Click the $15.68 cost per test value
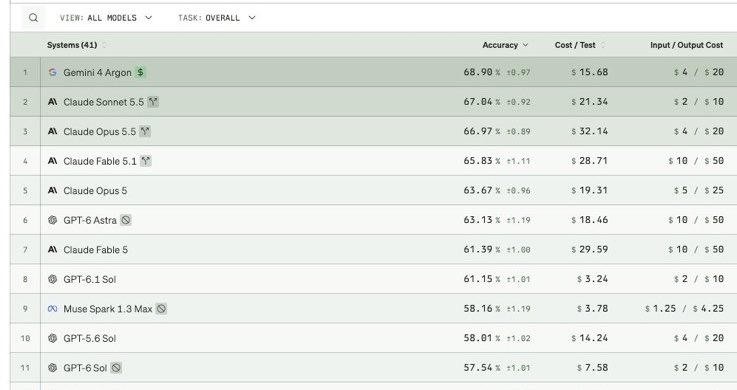Image resolution: width=737 pixels, height=390 pixels. 589,72
